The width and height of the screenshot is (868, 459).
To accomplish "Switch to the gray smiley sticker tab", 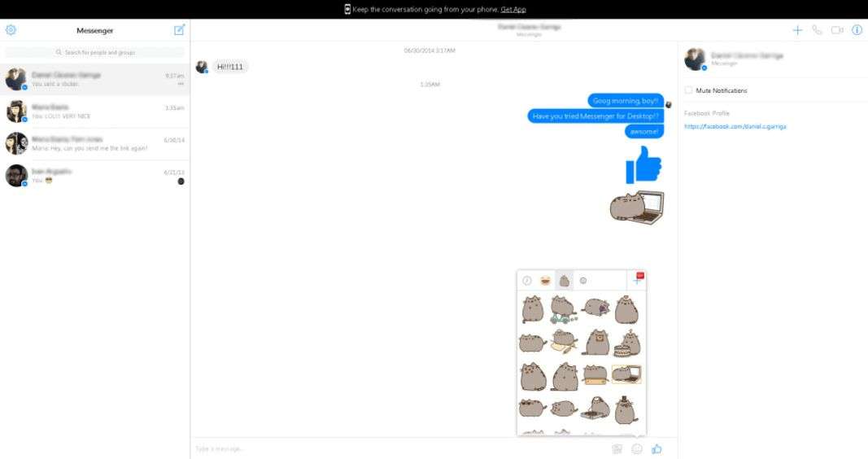I will (x=583, y=281).
